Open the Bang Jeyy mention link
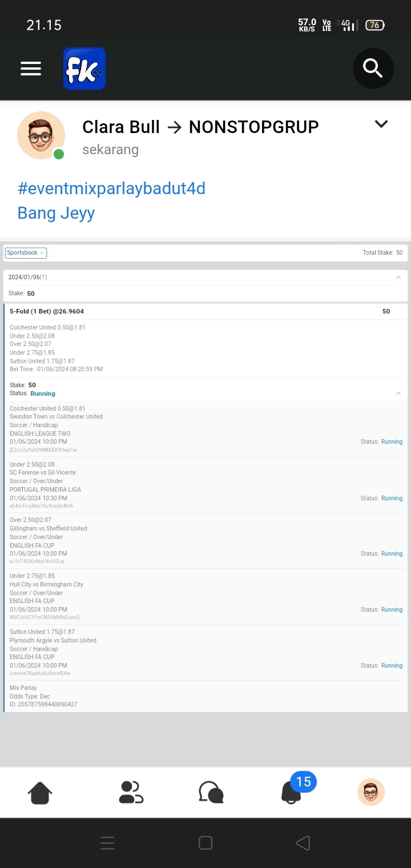The width and height of the screenshot is (411, 868). pyautogui.click(x=56, y=213)
